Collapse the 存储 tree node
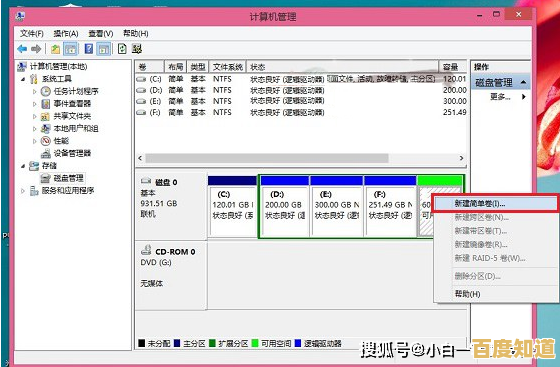The width and height of the screenshot is (560, 367). point(23,166)
